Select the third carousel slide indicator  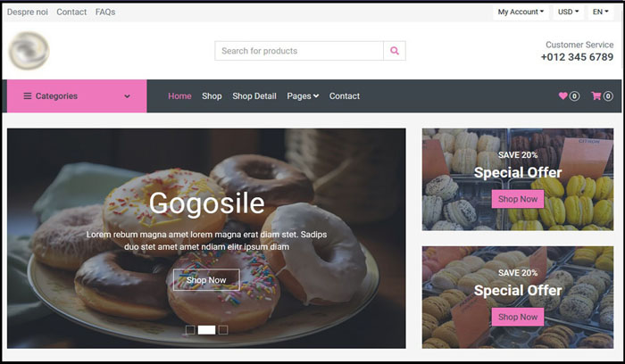223,330
